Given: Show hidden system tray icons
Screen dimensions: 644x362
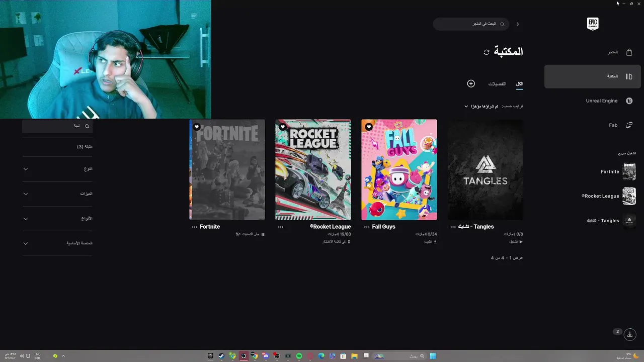Looking at the screenshot, I should point(63,356).
